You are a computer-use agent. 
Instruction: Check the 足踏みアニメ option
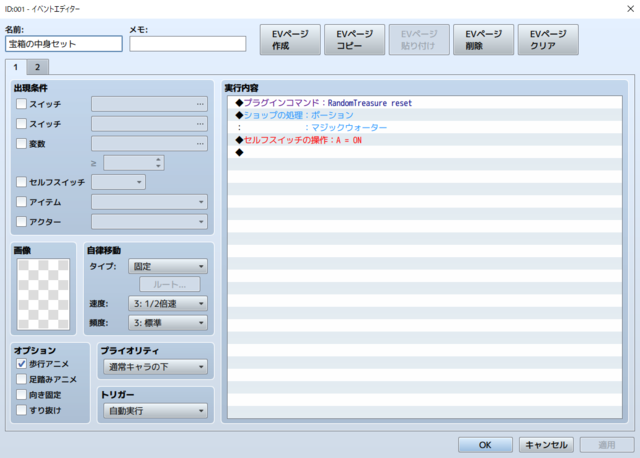(21, 379)
